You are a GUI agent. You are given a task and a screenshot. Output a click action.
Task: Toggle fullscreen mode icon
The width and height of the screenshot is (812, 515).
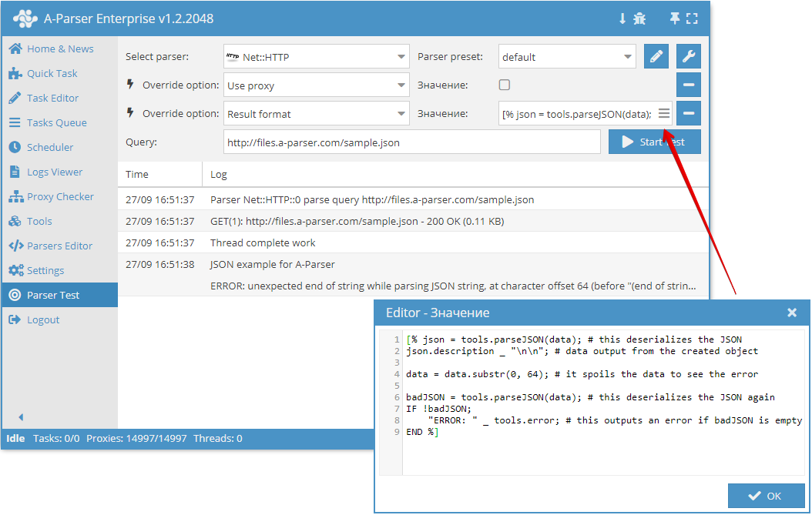[691, 18]
